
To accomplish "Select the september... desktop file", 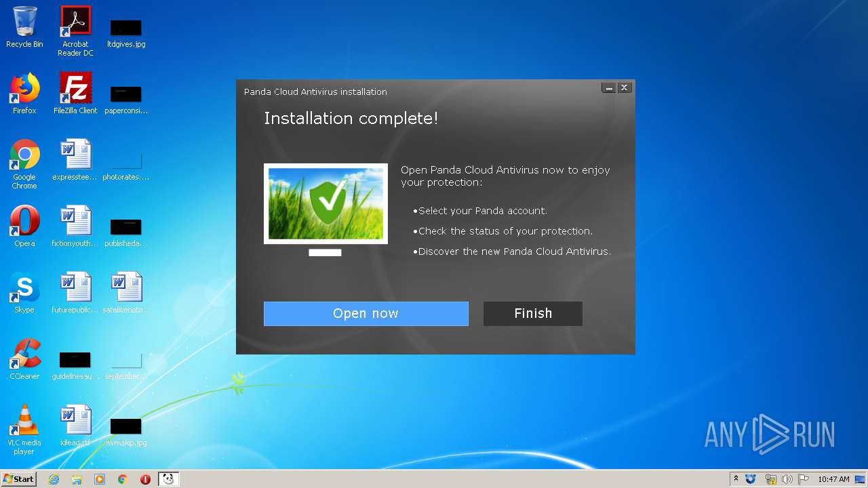I will tap(126, 365).
